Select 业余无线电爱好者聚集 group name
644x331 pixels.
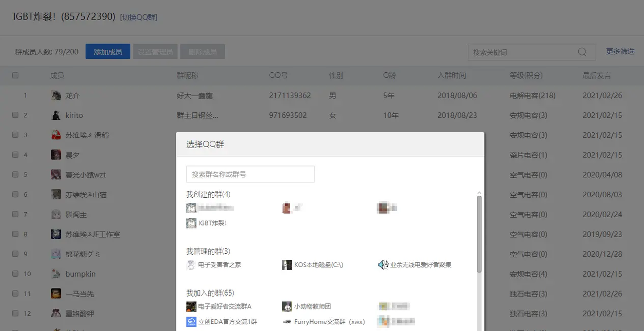point(421,265)
